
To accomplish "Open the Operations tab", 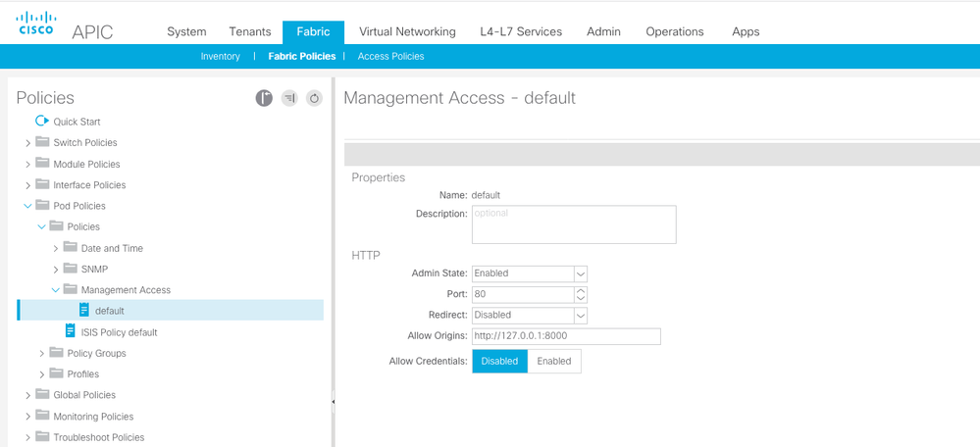I will click(675, 31).
